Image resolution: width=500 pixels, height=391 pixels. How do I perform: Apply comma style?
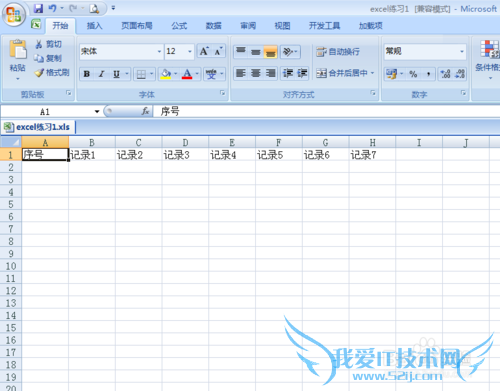click(x=428, y=74)
